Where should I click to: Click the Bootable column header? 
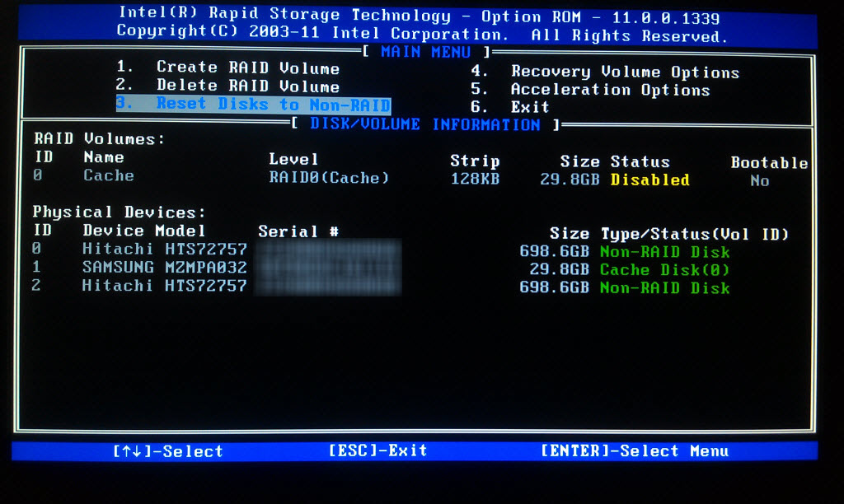pos(769,163)
